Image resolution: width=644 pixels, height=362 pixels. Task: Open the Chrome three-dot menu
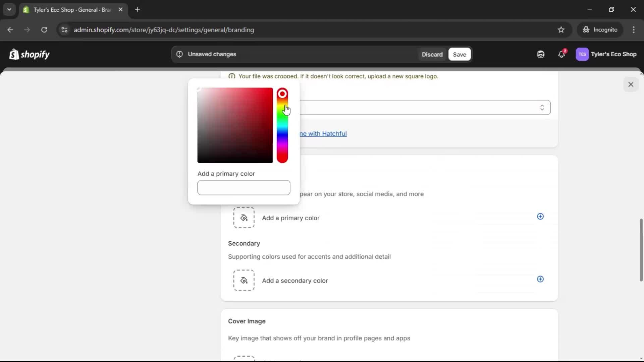click(x=634, y=29)
